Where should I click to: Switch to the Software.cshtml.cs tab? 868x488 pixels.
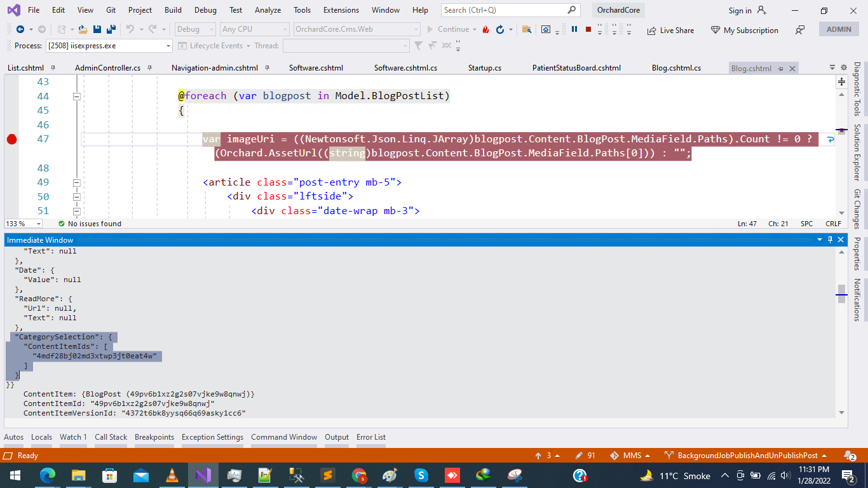point(405,68)
